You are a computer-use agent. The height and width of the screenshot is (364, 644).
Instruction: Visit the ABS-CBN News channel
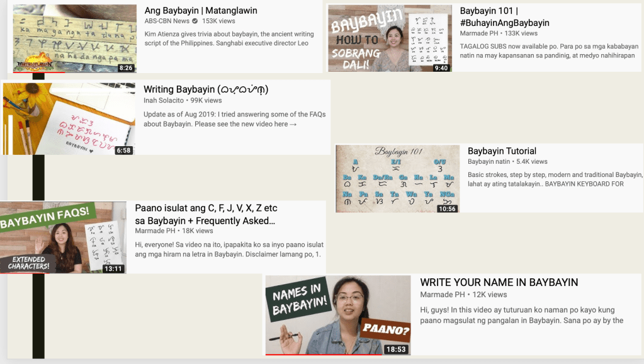(x=167, y=21)
